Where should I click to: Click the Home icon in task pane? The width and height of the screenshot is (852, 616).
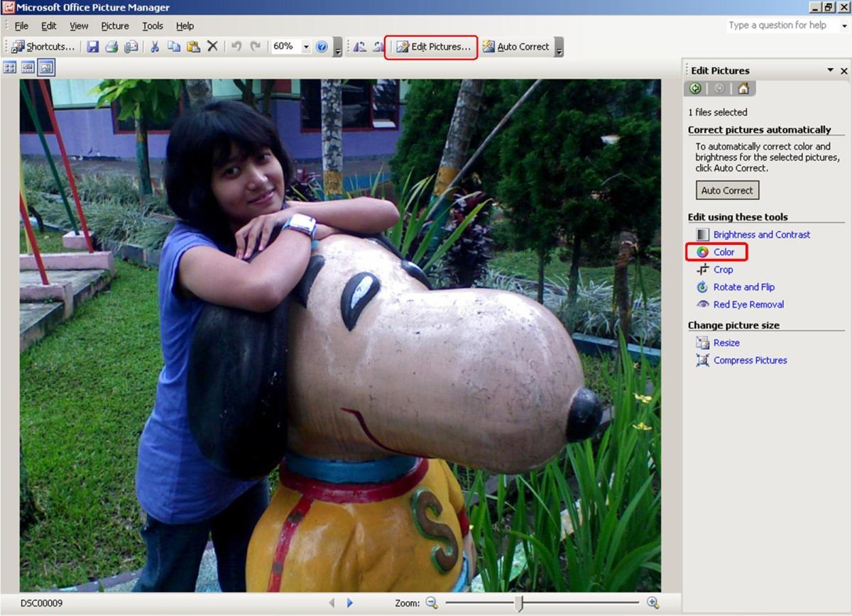pos(743,88)
